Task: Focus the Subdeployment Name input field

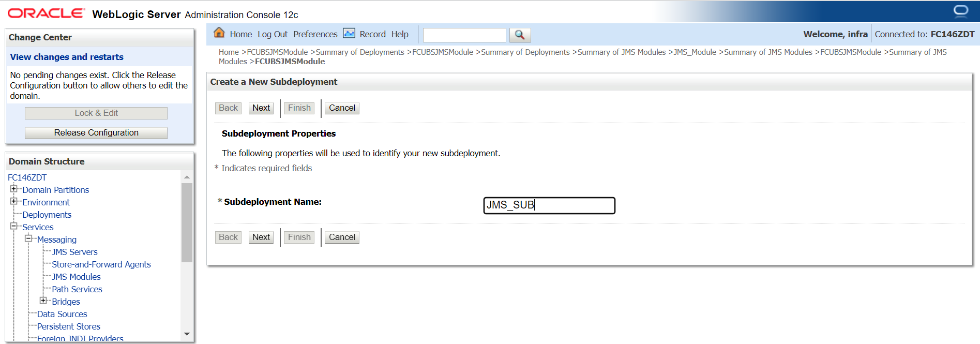Action: coord(549,205)
